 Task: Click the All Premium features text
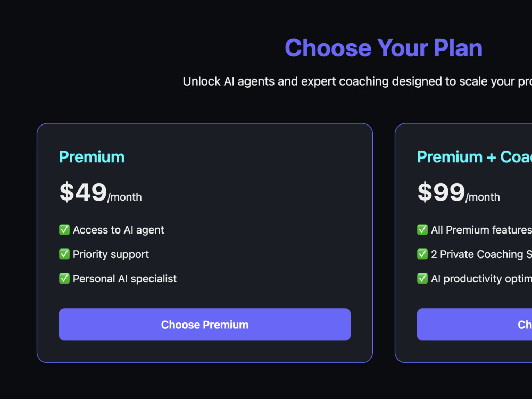click(x=481, y=230)
